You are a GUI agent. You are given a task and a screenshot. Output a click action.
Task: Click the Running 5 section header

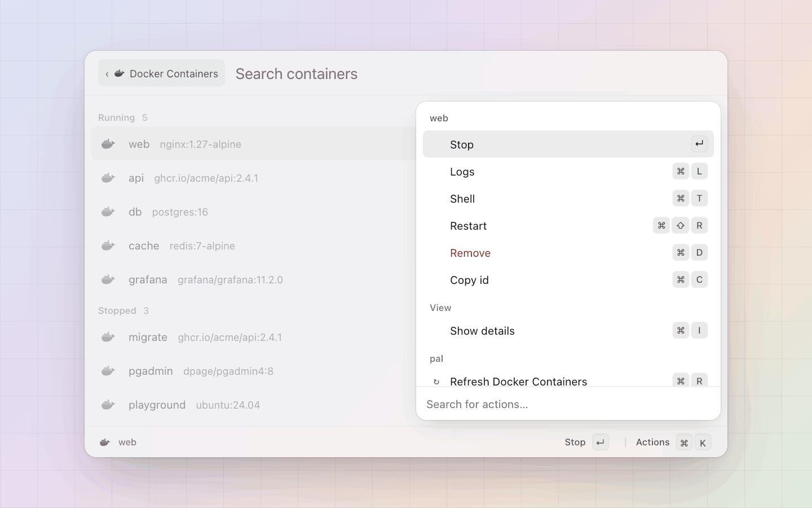tap(123, 118)
